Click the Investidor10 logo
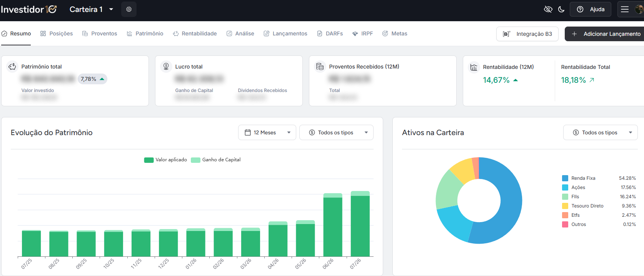644x276 pixels. coord(29,9)
